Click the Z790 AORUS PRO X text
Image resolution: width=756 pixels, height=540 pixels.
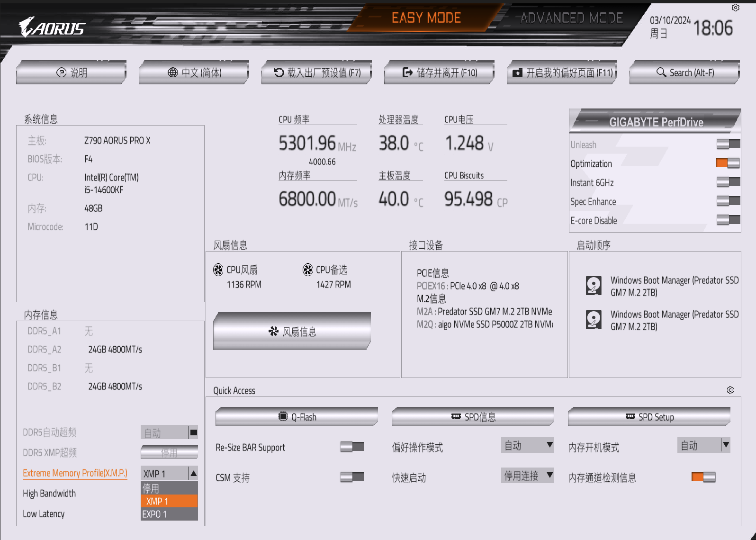pos(117,141)
